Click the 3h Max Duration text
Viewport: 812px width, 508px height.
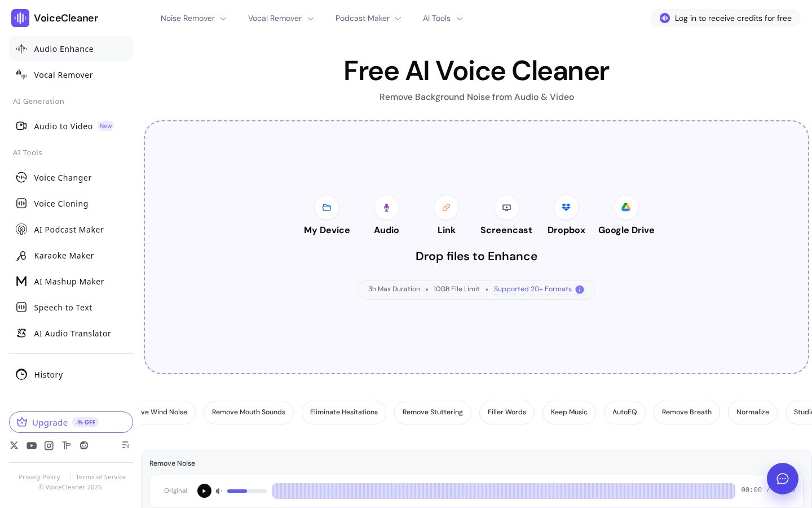click(394, 289)
